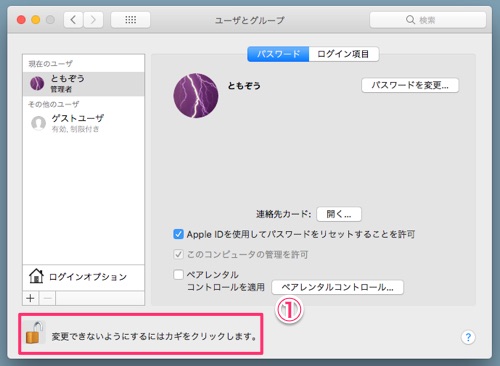Click the 現在のユーザ section header text
500x366 pixels.
click(x=50, y=64)
